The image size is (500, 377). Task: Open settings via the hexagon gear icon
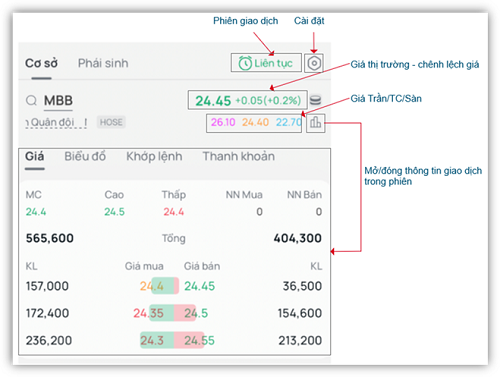314,63
